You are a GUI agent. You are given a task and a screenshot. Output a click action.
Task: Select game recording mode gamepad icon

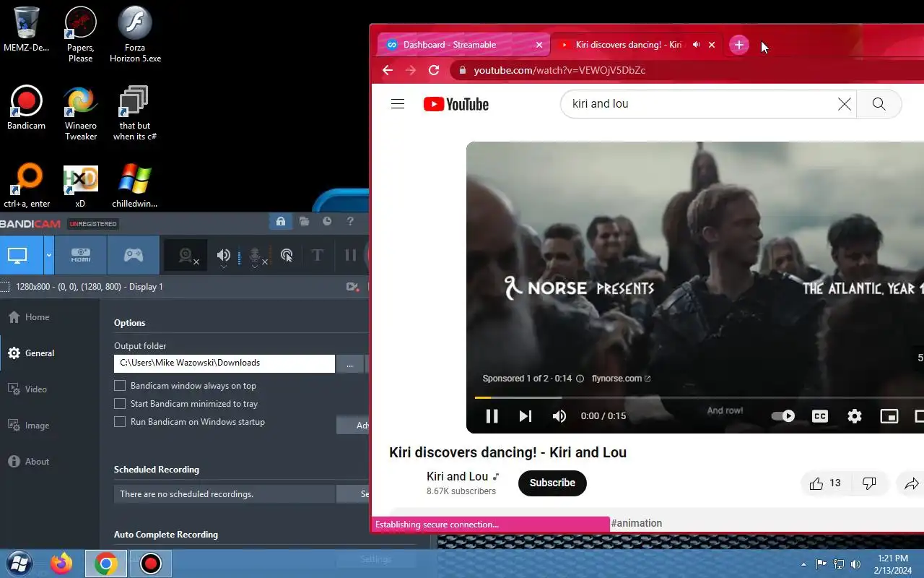point(133,255)
